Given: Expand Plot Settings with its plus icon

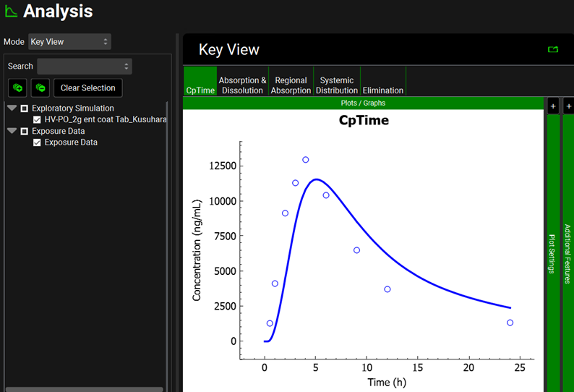Looking at the screenshot, I should tap(552, 106).
